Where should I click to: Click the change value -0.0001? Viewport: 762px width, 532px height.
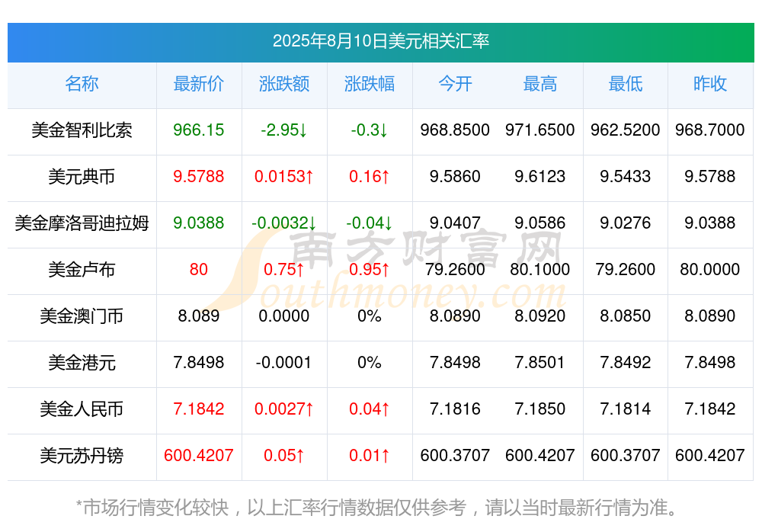point(283,362)
